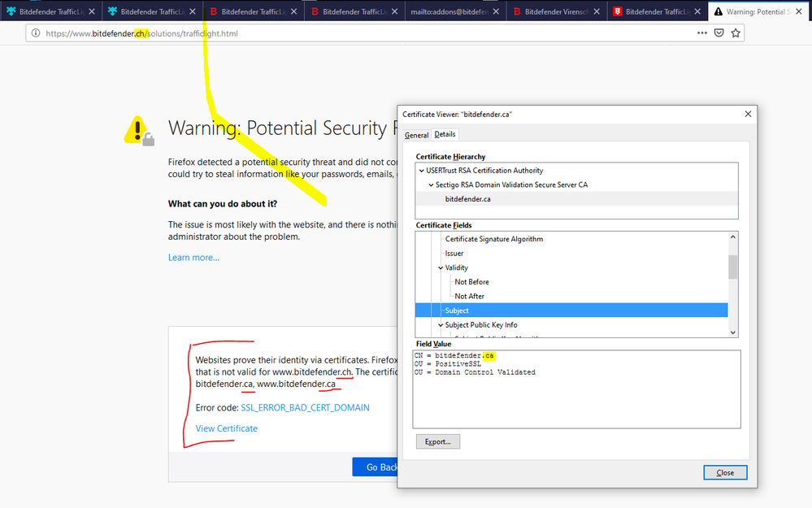Click the warning triangle icon on the page
This screenshot has height=508, width=812.
tap(138, 130)
